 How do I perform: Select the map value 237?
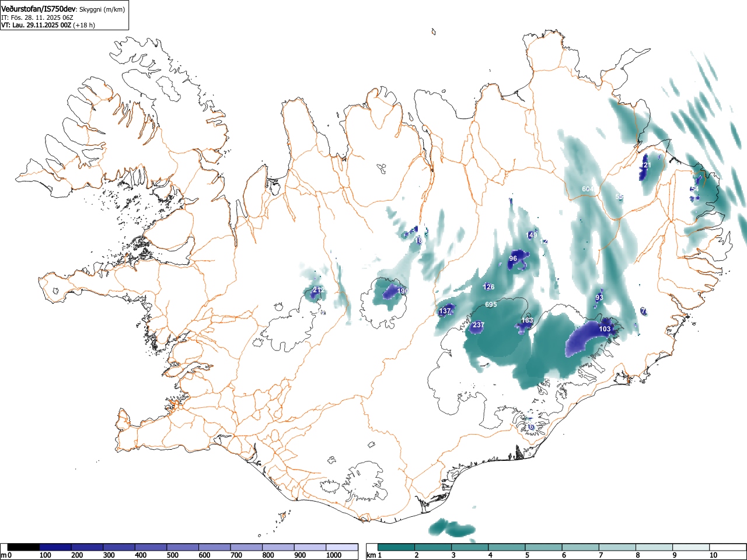pyautogui.click(x=479, y=325)
